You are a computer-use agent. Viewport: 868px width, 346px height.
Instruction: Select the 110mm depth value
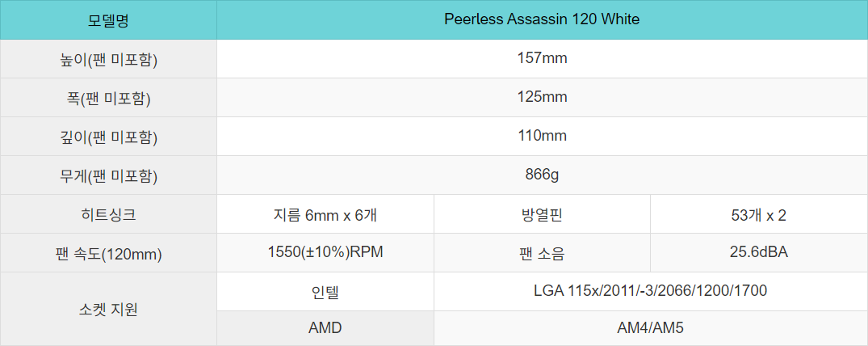tap(542, 136)
